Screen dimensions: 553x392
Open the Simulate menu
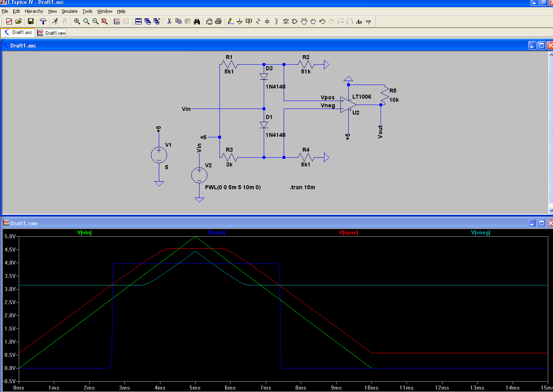69,11
